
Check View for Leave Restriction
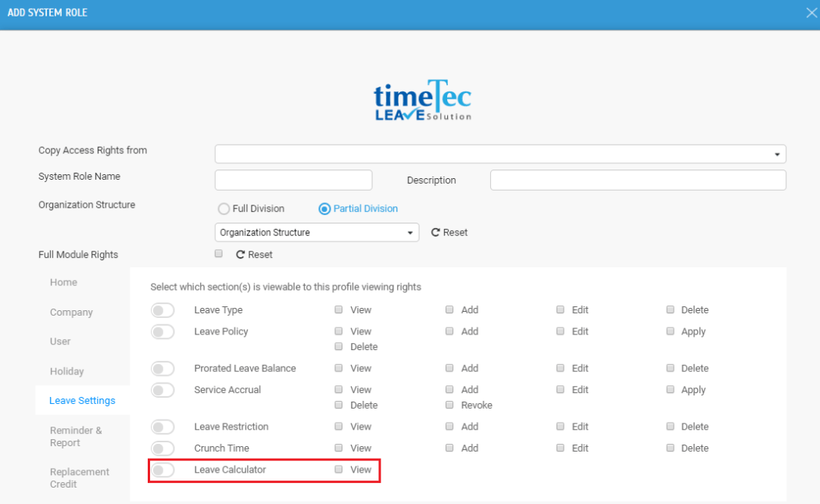[339, 426]
